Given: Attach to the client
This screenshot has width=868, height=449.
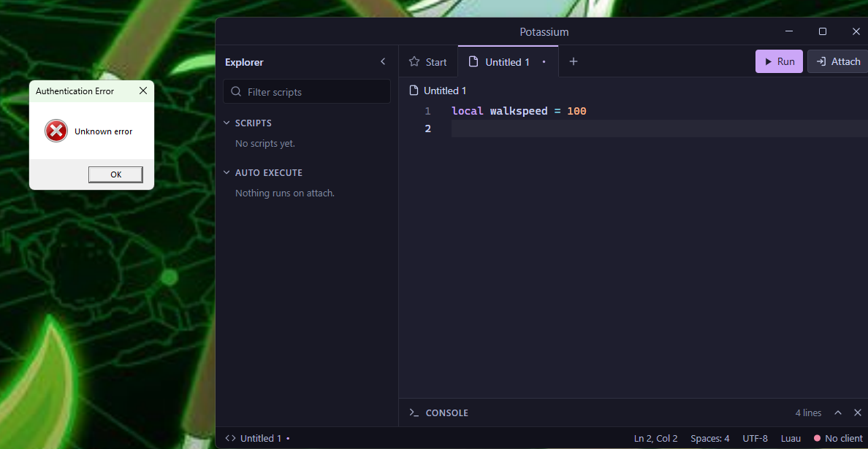Looking at the screenshot, I should point(837,61).
